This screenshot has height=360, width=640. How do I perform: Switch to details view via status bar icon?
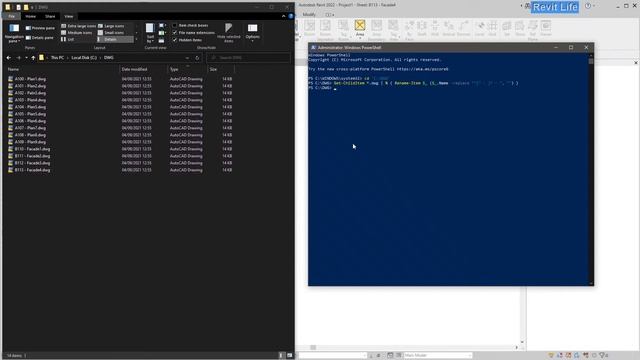click(x=281, y=356)
